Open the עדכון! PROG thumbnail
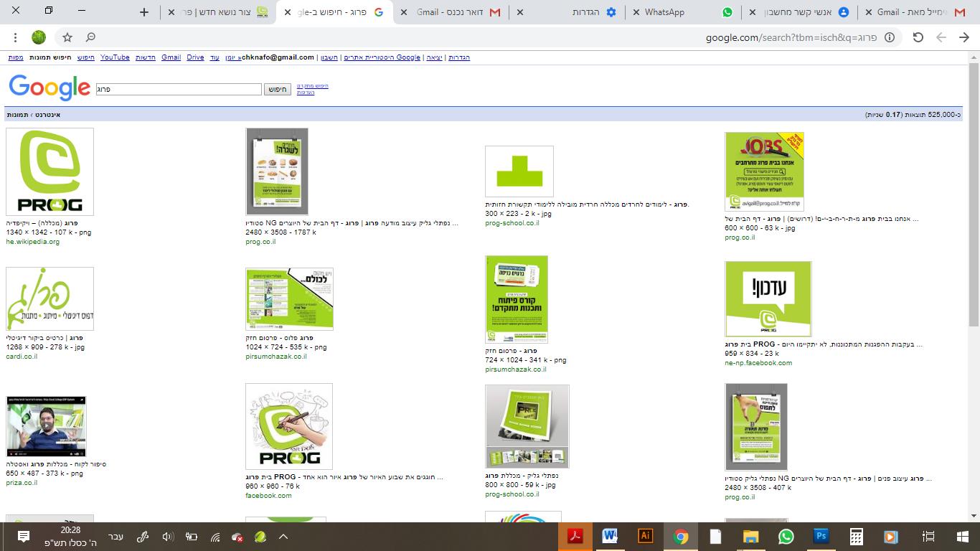 click(768, 299)
